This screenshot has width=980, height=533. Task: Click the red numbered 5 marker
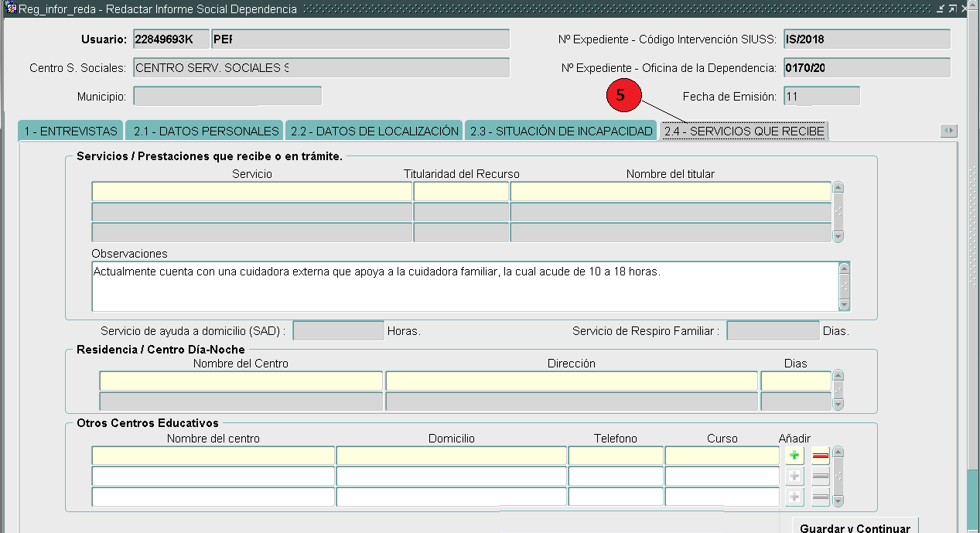point(624,95)
